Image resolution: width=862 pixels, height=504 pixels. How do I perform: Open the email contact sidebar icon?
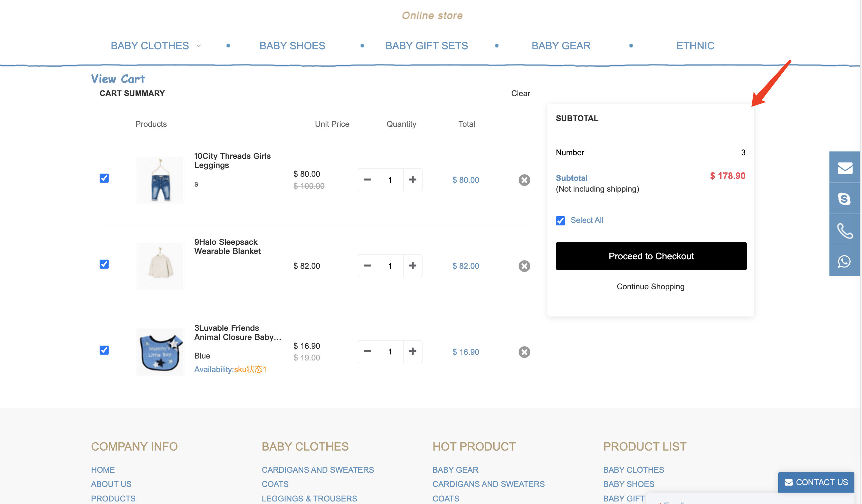(845, 168)
